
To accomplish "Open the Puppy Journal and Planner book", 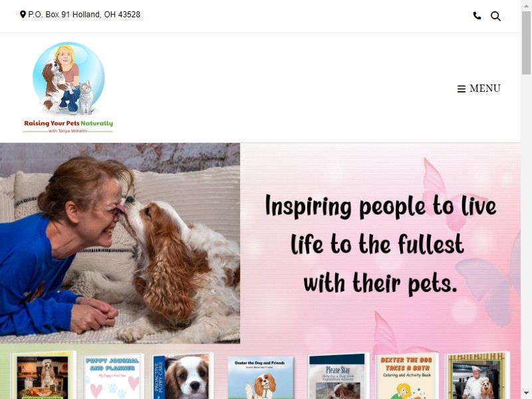I will point(113,376).
